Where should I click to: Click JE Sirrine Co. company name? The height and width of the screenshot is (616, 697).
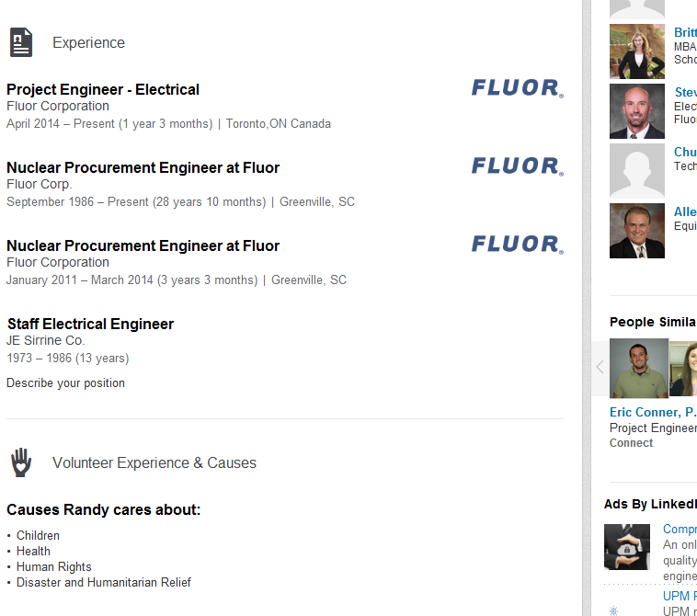point(45,340)
